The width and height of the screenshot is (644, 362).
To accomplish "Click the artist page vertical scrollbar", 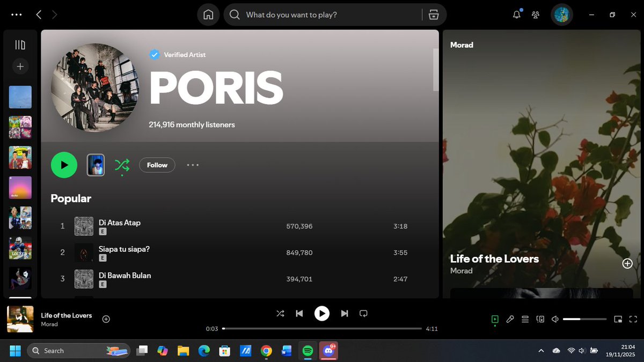I will point(436,70).
